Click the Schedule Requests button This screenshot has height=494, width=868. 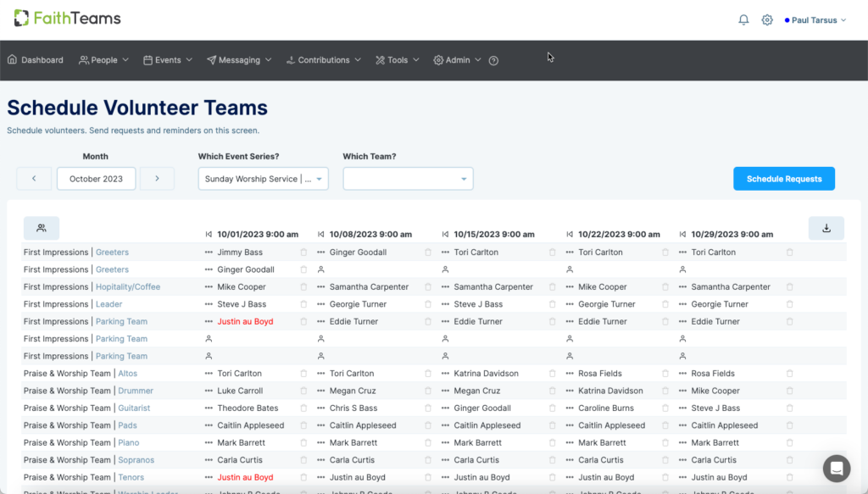783,179
